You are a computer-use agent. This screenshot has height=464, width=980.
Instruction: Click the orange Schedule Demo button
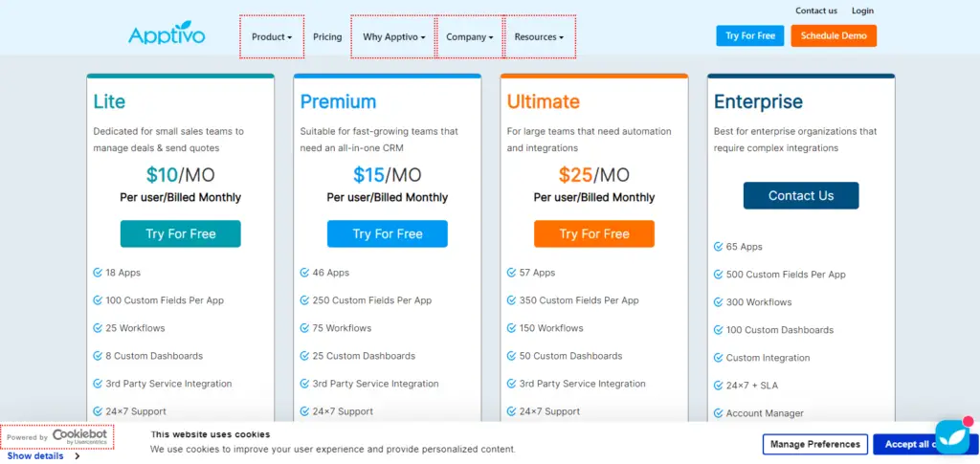pos(834,35)
